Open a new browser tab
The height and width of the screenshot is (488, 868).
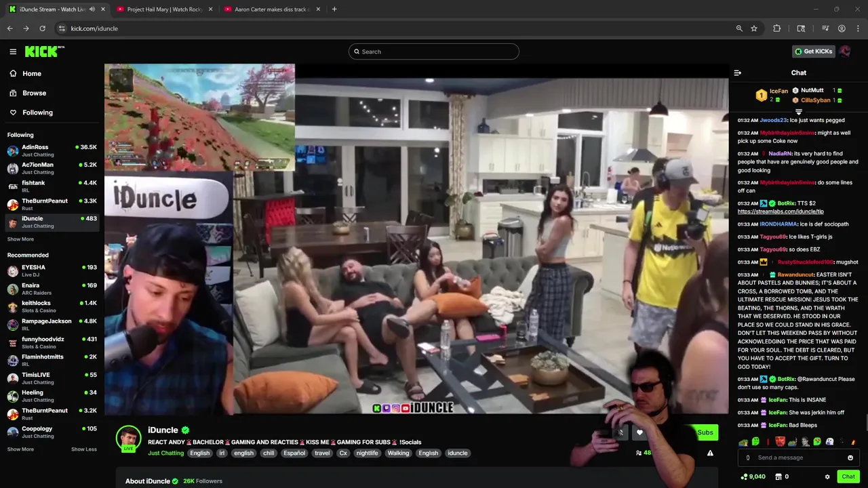tap(334, 9)
